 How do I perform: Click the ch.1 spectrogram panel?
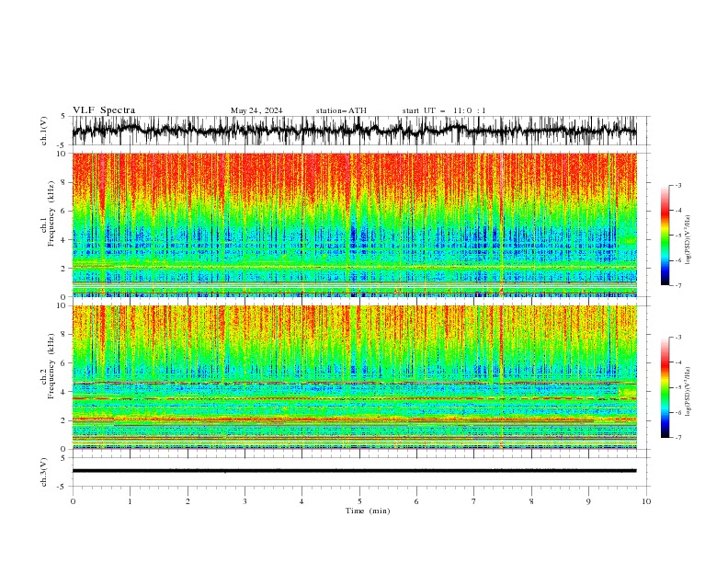(354, 224)
